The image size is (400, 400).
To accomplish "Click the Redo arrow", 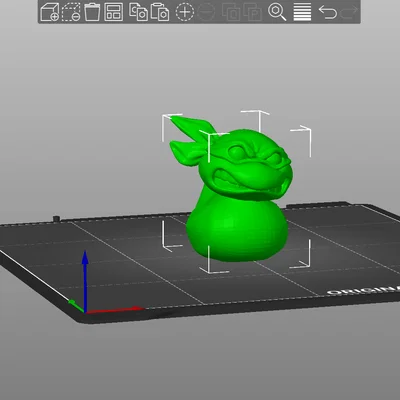I will pos(349,12).
